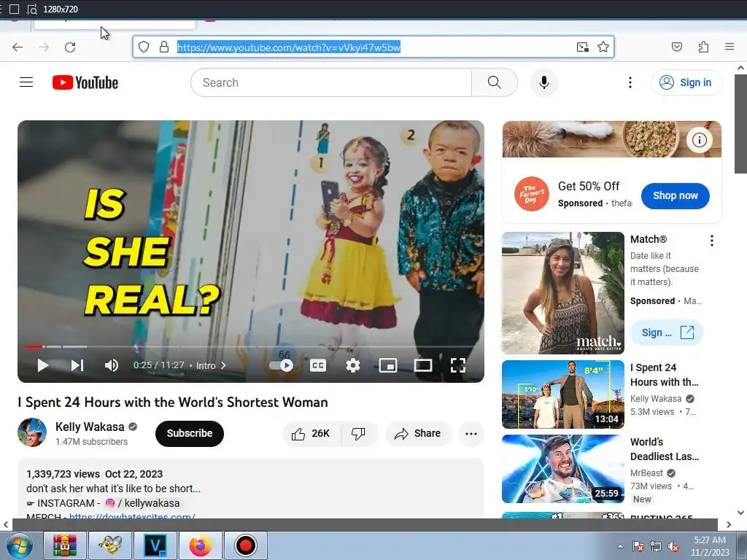The width and height of the screenshot is (747, 560).
Task: Open the Match ad thumbnail
Action: pos(563,293)
